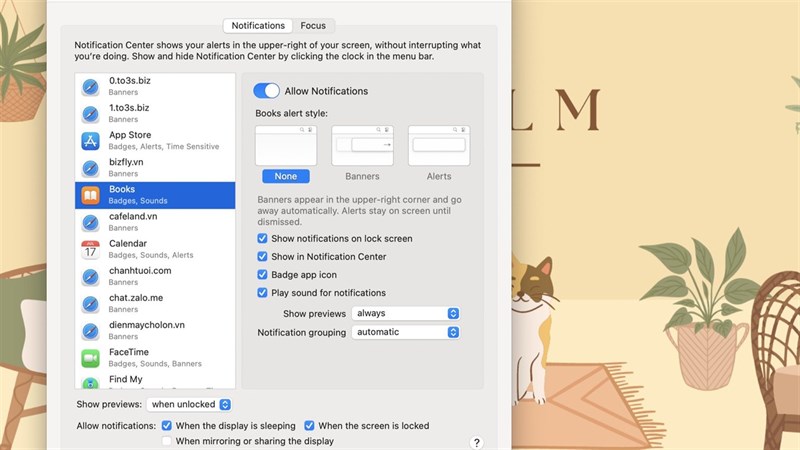This screenshot has width=800, height=450.
Task: Click the Alerts alert style preview thumbnail
Action: [439, 146]
